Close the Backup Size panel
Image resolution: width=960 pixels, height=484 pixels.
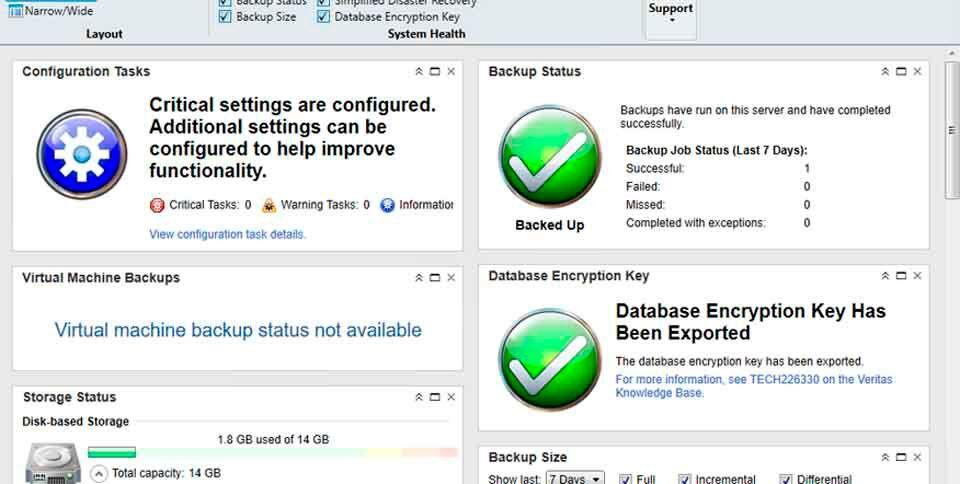pos(917,457)
